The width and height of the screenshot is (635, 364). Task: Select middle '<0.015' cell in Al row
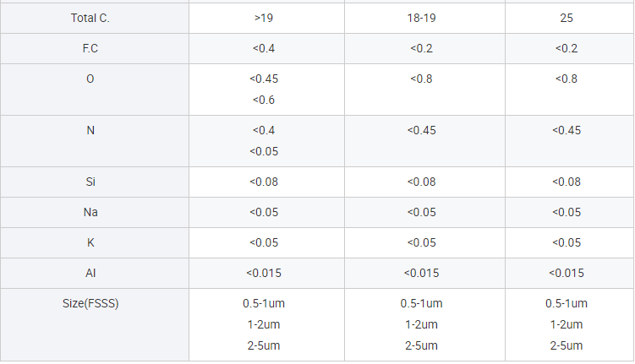[421, 273]
